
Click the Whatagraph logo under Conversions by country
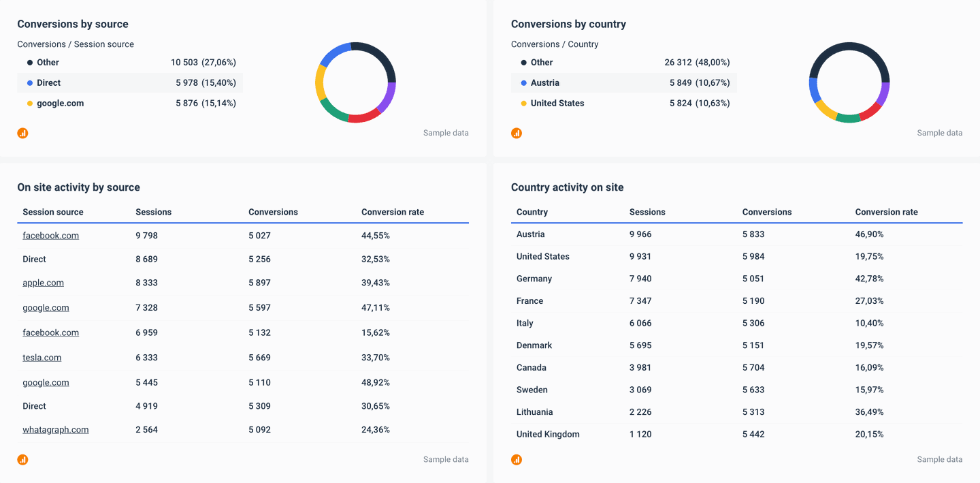[x=517, y=133]
